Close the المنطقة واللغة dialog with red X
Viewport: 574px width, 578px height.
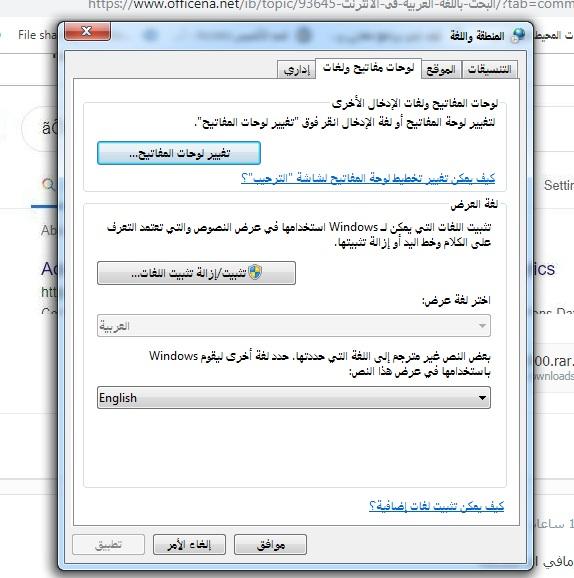coord(87,31)
